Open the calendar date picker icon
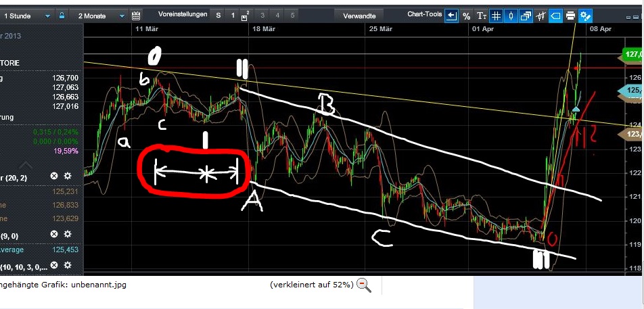The height and width of the screenshot is (309, 644). pos(136,16)
